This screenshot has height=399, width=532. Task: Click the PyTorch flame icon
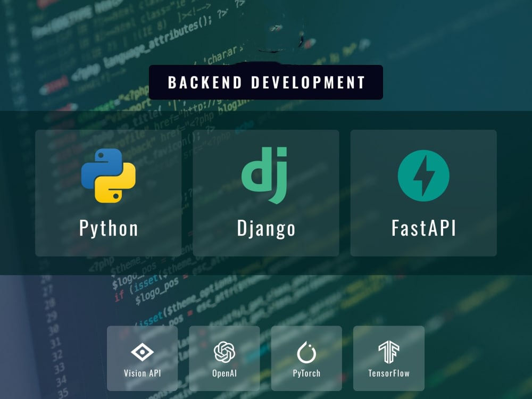tap(307, 352)
